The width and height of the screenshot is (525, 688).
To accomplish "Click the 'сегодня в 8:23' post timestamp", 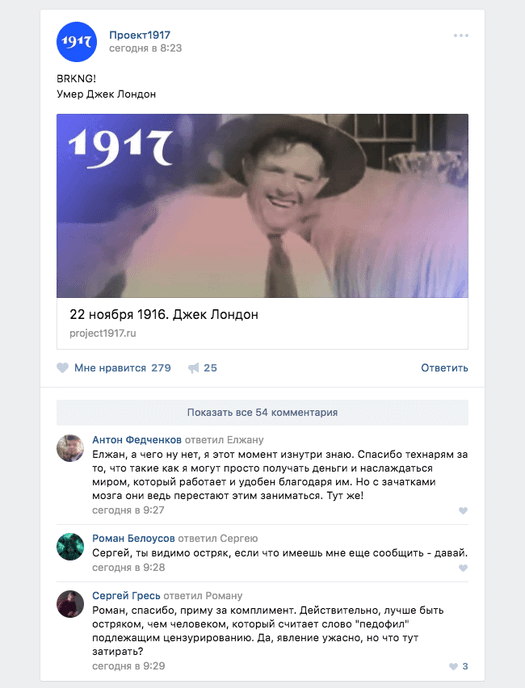I will point(145,48).
